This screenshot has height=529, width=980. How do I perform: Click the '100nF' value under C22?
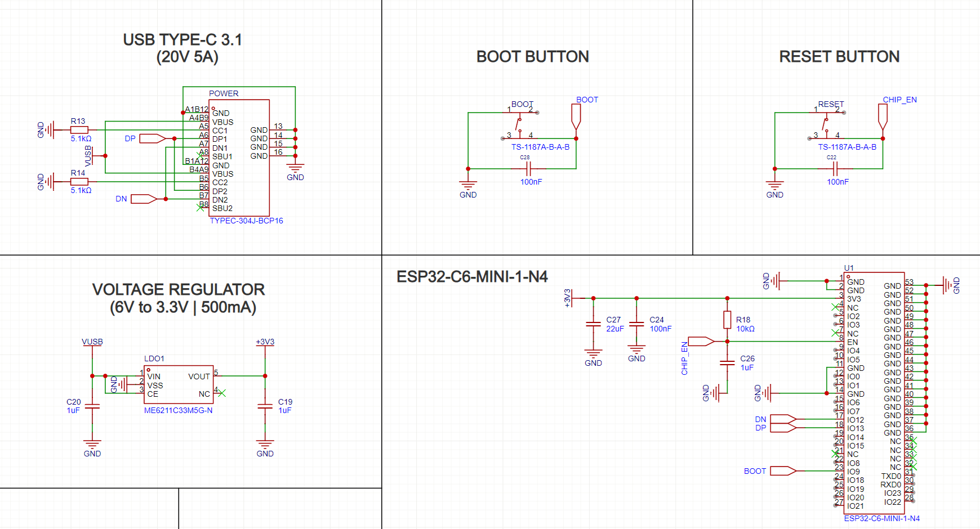pos(838,182)
